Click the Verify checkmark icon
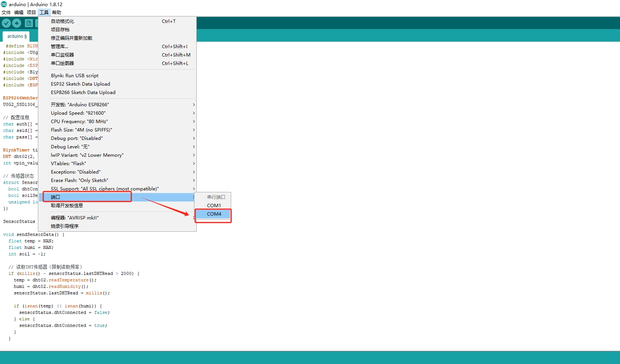 [x=6, y=23]
